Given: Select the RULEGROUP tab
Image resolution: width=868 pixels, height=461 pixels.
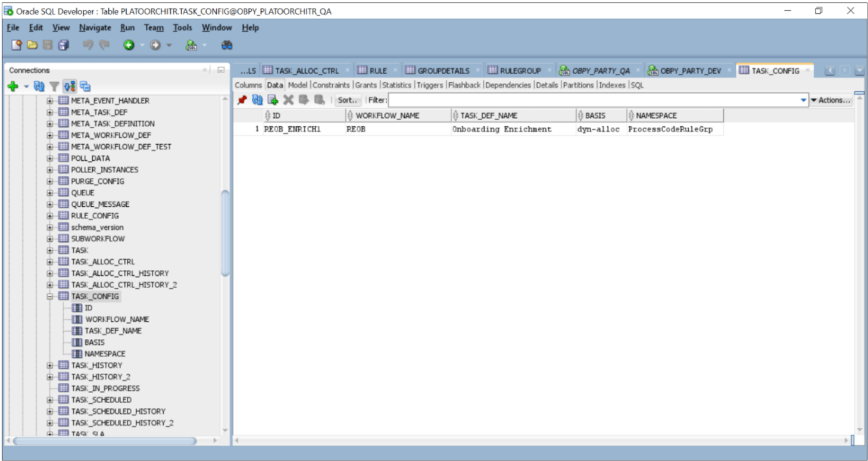Looking at the screenshot, I should click(x=522, y=70).
